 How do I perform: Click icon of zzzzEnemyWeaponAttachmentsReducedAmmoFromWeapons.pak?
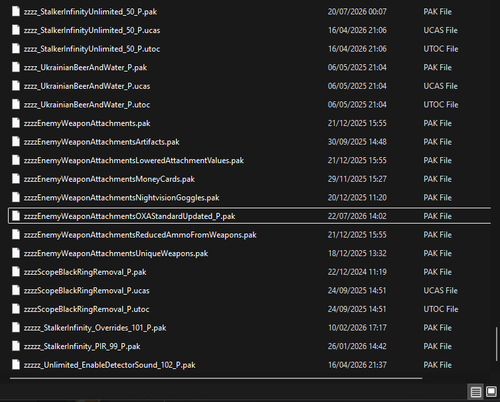click(16, 235)
